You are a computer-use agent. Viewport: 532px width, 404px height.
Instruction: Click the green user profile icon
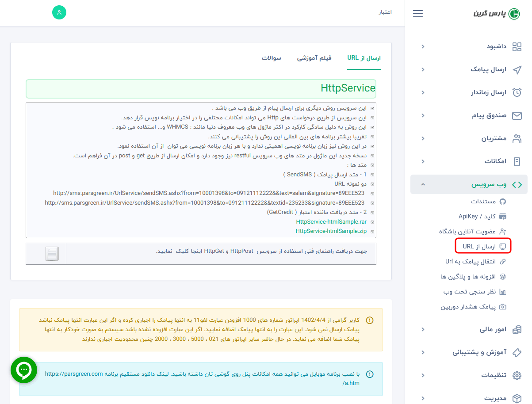tap(59, 12)
